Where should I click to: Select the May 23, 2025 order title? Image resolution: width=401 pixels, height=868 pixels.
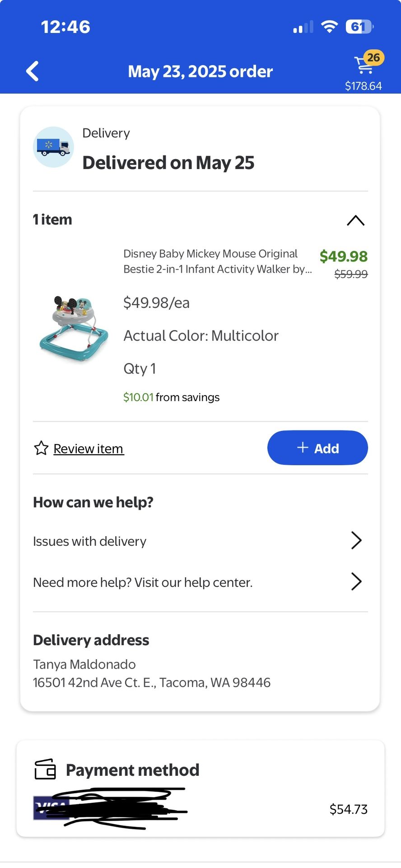[200, 71]
